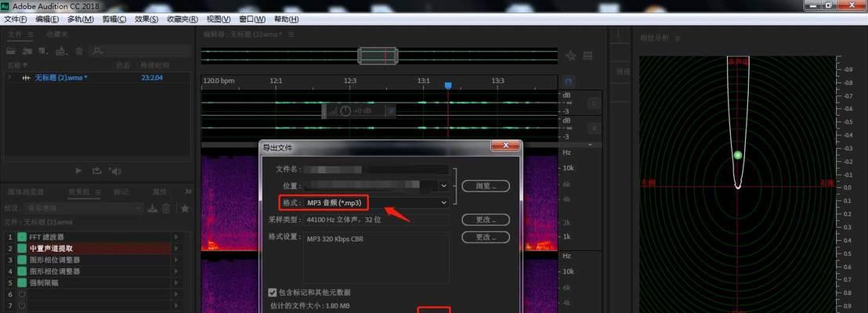The height and width of the screenshot is (313, 868).
Task: Toggle power for empty slot 7
Action: [x=22, y=305]
